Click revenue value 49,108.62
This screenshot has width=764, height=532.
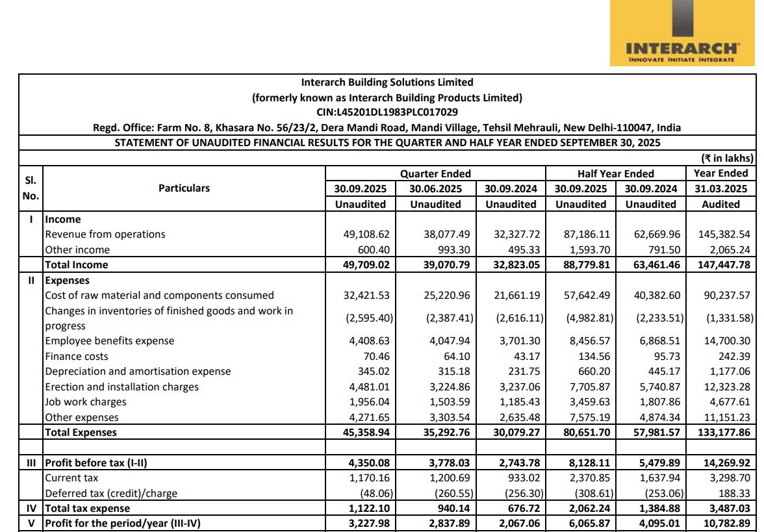click(366, 234)
